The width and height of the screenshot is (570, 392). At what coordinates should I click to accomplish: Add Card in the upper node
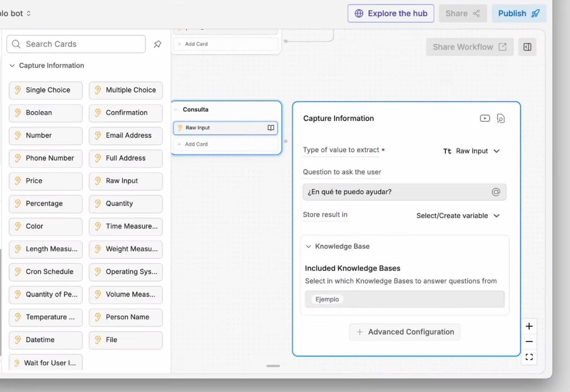pyautogui.click(x=226, y=44)
